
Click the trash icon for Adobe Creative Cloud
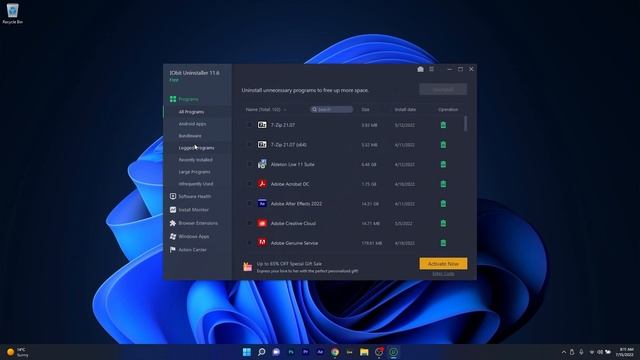click(x=443, y=223)
